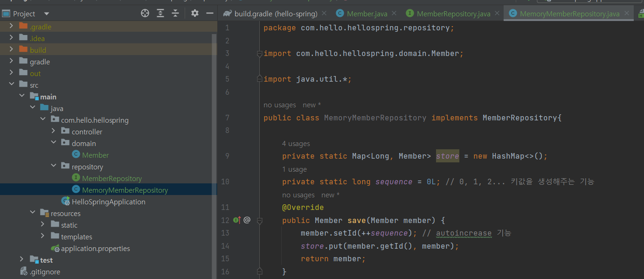Image resolution: width=644 pixels, height=279 pixels.
Task: Click the '1 usage' hint above sequence
Action: [294, 169]
